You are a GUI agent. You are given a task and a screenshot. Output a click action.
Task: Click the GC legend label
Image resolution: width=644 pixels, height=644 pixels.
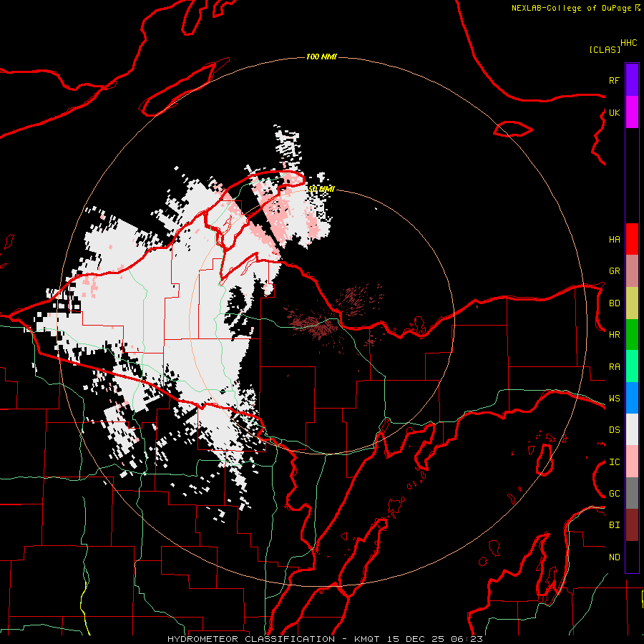(x=614, y=494)
